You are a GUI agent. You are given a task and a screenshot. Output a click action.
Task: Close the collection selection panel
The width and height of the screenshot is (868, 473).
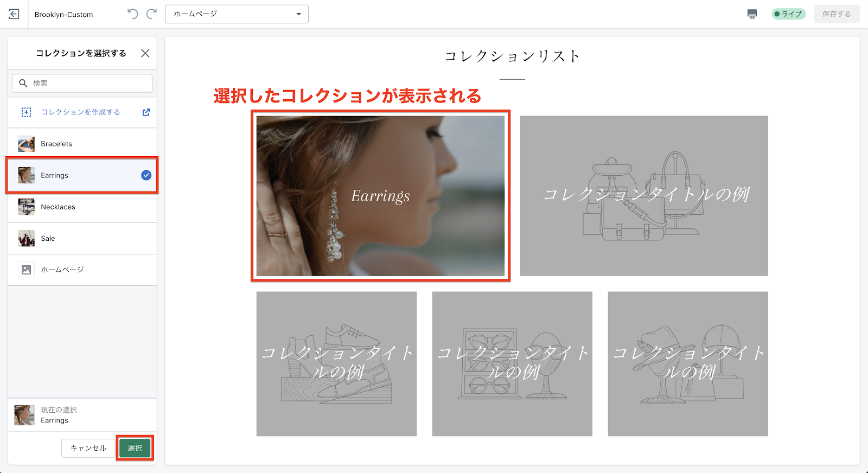[145, 53]
